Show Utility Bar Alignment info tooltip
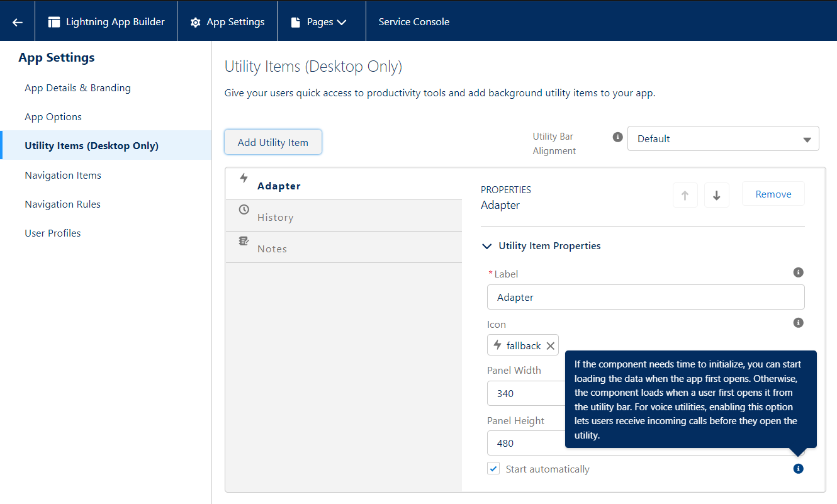The height and width of the screenshot is (504, 837). pyautogui.click(x=618, y=137)
